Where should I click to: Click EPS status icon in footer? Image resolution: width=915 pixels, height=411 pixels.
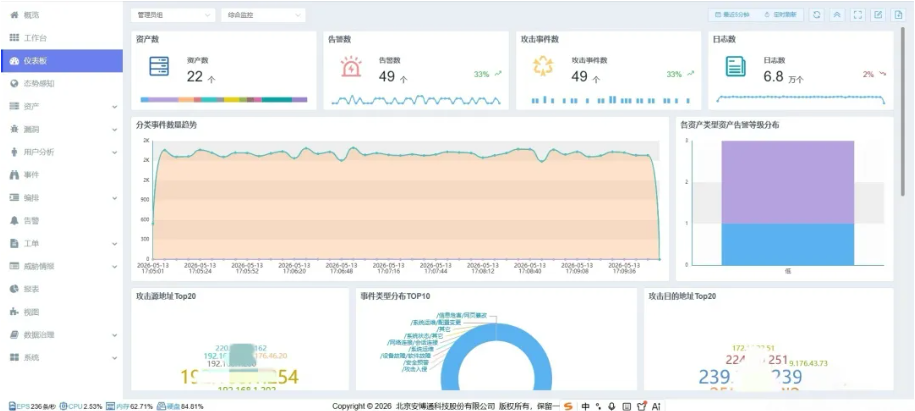tap(12, 406)
